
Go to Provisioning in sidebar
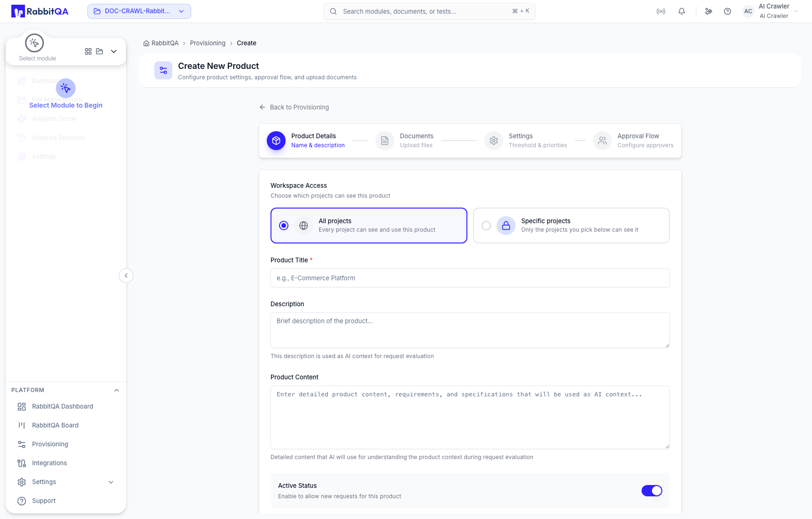tap(66, 444)
